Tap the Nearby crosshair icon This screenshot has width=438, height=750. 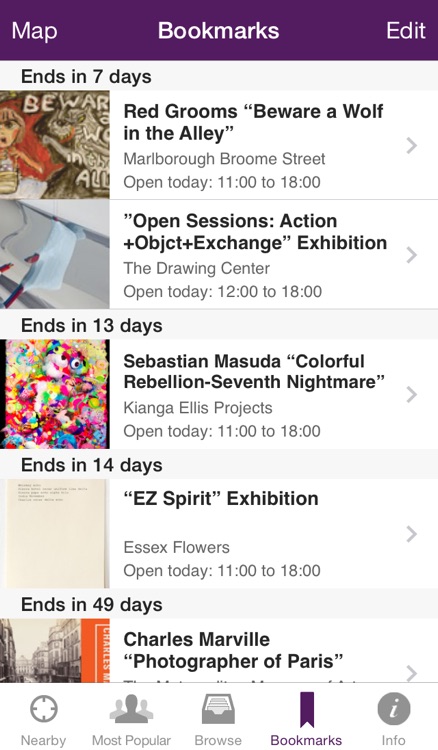[x=44, y=709]
